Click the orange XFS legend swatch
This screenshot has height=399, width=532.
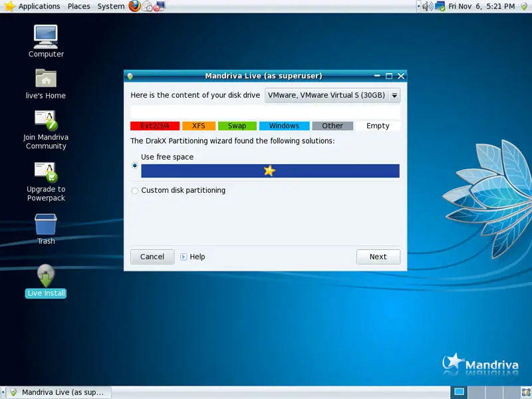(x=199, y=126)
